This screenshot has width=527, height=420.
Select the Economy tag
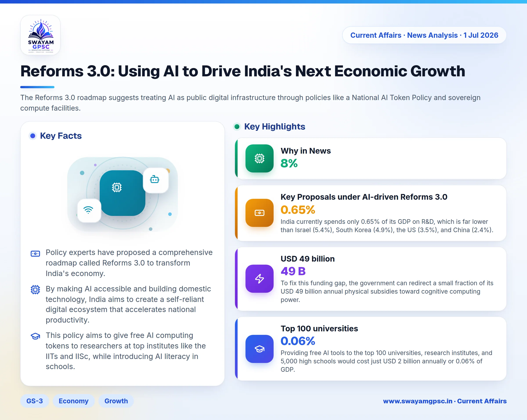click(x=74, y=401)
